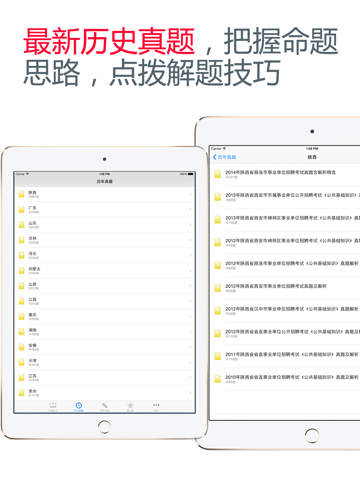The width and height of the screenshot is (360, 480).
Task: Click the folder icon beside 陕西
Action: pyautogui.click(x=22, y=194)
